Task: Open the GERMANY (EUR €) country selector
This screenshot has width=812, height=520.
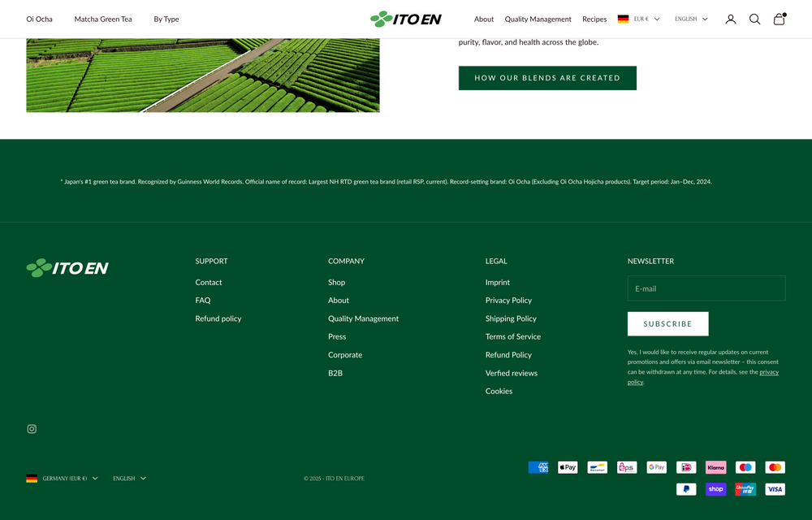Action: [x=63, y=478]
